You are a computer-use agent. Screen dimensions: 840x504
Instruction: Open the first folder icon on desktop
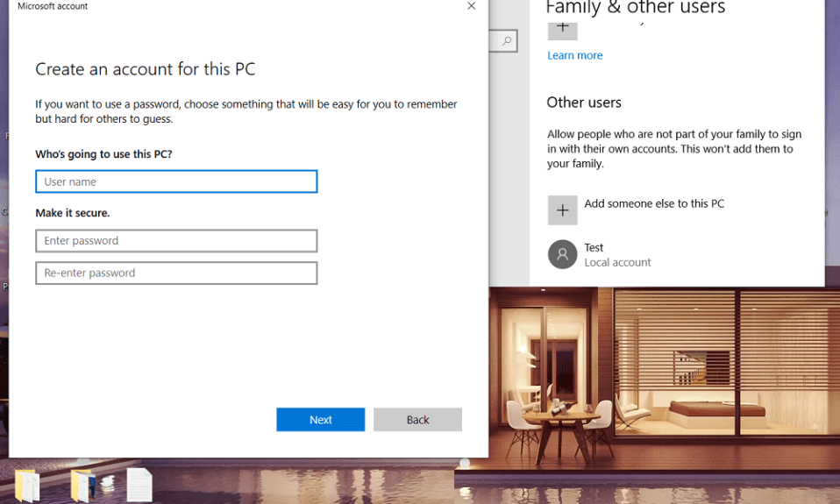[x=27, y=486]
